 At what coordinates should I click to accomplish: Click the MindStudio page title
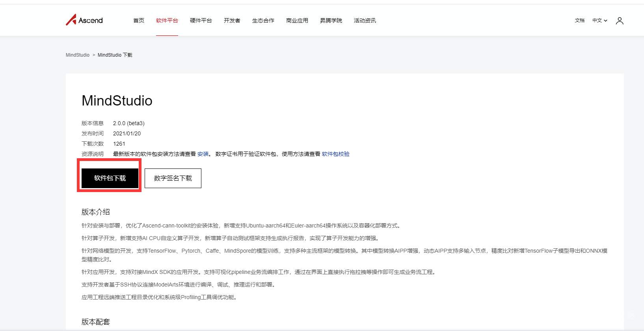tap(117, 101)
